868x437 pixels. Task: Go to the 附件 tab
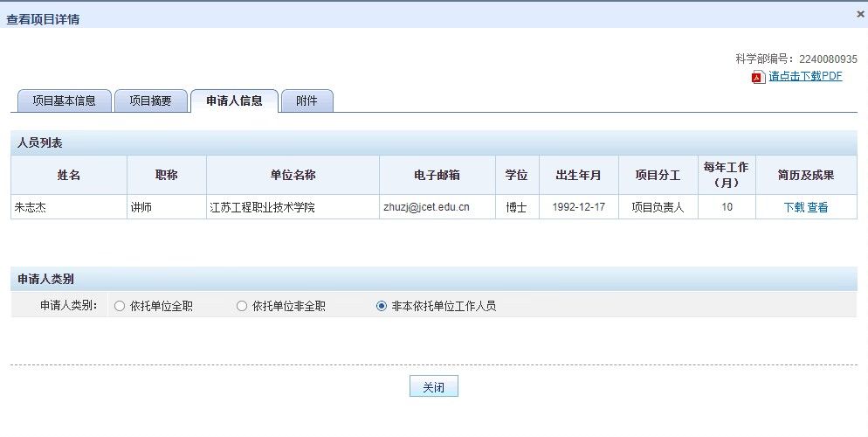(307, 101)
